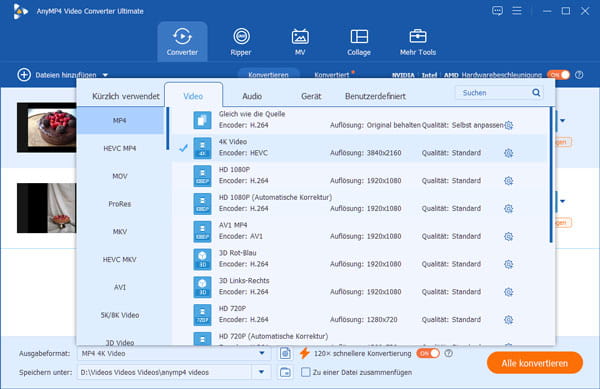Viewport: 600px width, 389px height.
Task: Switch to the Video tab
Action: point(193,95)
